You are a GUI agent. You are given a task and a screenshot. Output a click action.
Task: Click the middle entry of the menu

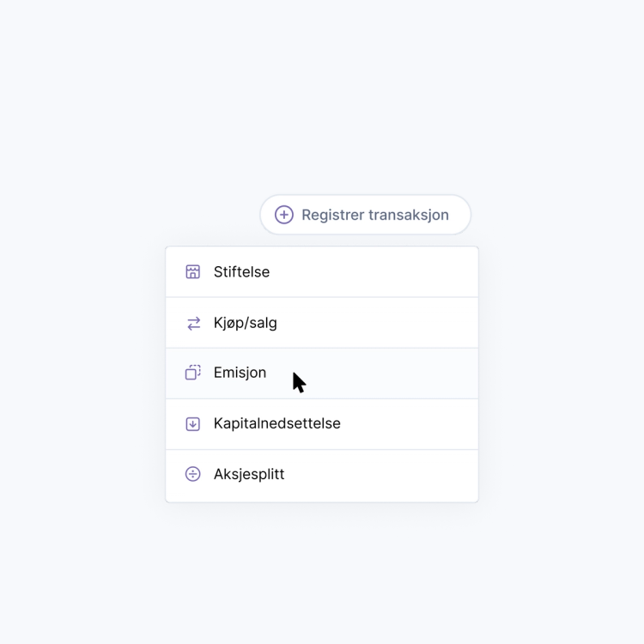pyautogui.click(x=321, y=374)
